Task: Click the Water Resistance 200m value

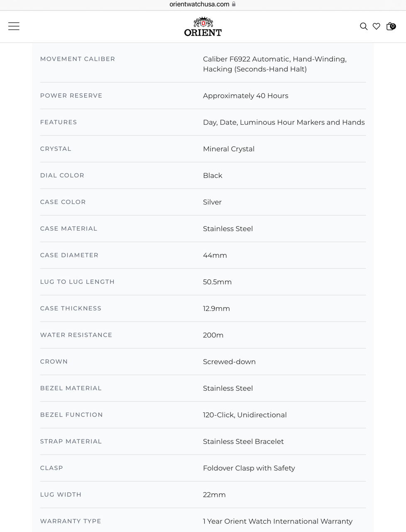Action: click(x=213, y=335)
